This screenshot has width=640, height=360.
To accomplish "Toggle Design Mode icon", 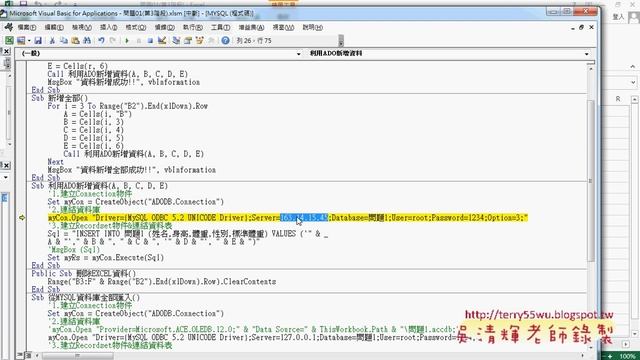I will (162, 40).
